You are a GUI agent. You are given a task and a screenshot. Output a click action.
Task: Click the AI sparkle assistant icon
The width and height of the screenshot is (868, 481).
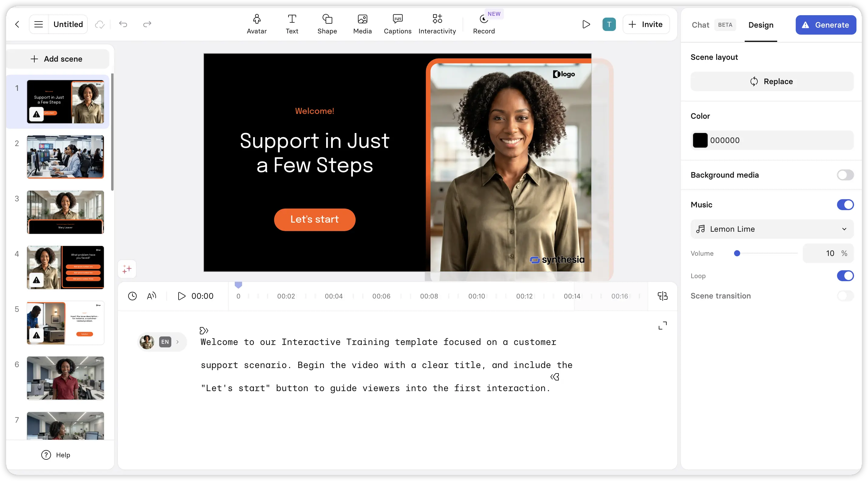coord(127,269)
